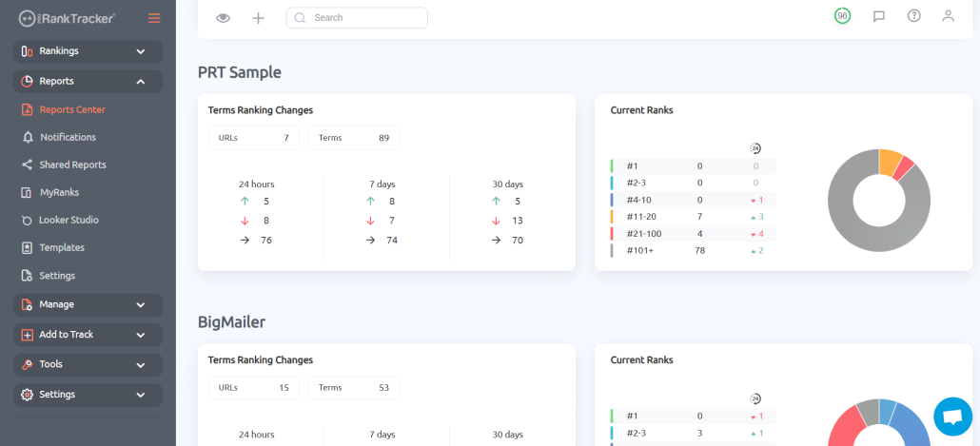
Task: Click the 24 hours unchanged count 76
Action: (266, 240)
